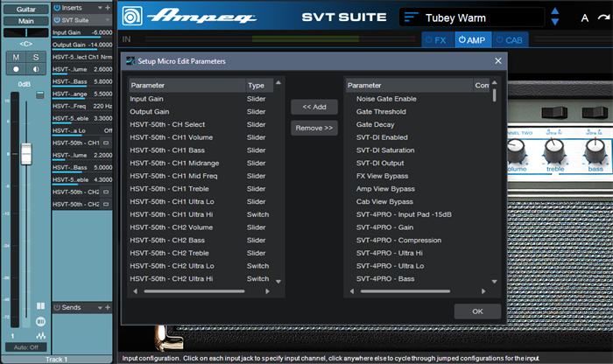Click the striped circle channel icon

[40, 321]
